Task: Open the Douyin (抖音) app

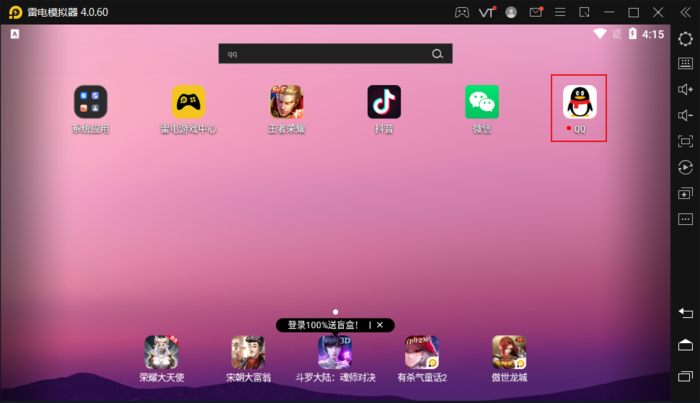Action: (384, 103)
